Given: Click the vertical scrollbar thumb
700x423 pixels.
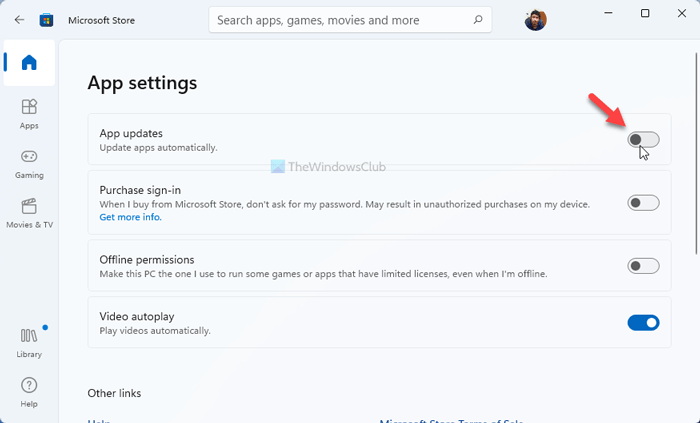Looking at the screenshot, I should coord(696,154).
